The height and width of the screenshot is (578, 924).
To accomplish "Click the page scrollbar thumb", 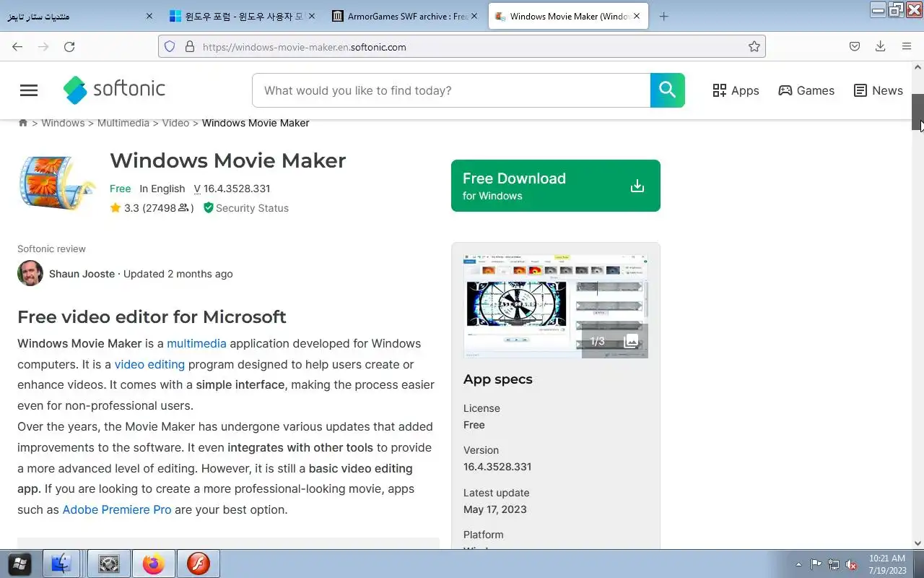I will pyautogui.click(x=918, y=112).
